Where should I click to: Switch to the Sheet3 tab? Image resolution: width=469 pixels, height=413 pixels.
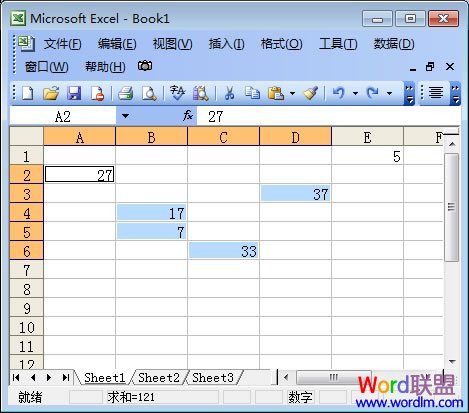pyautogui.click(x=213, y=378)
